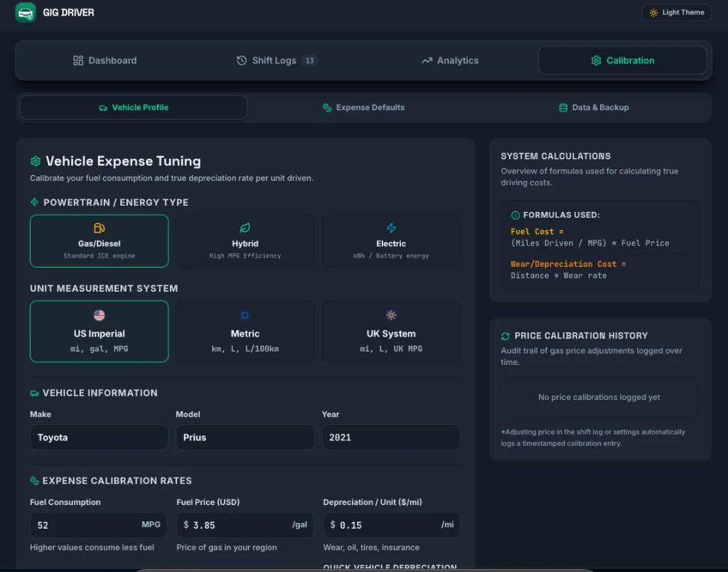Click the leaf icon on Hybrid card
728x572 pixels.
(x=245, y=228)
